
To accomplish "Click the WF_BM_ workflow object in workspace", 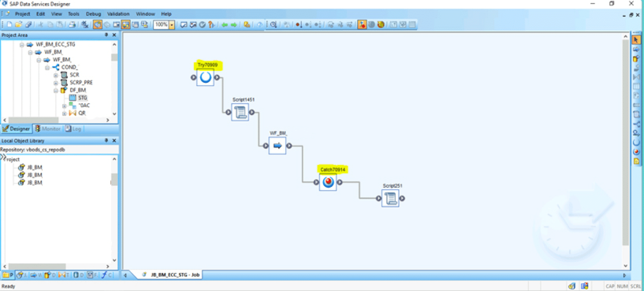I will (x=277, y=146).
